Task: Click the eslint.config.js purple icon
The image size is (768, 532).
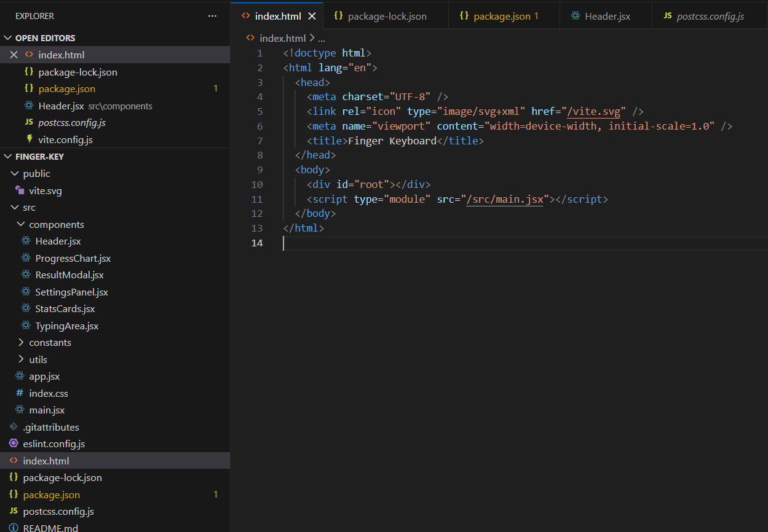Action: click(x=14, y=444)
